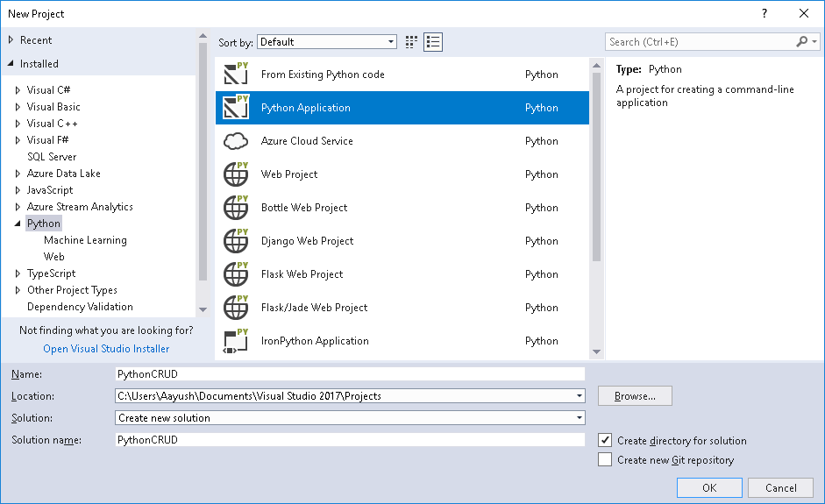Select SQL Server in the tree
Screen dimensions: 825x504
52,157
